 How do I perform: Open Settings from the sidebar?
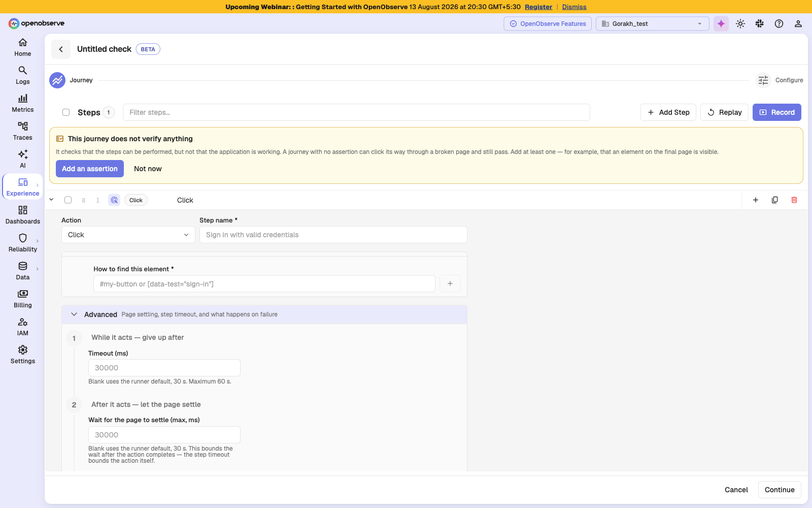22,355
